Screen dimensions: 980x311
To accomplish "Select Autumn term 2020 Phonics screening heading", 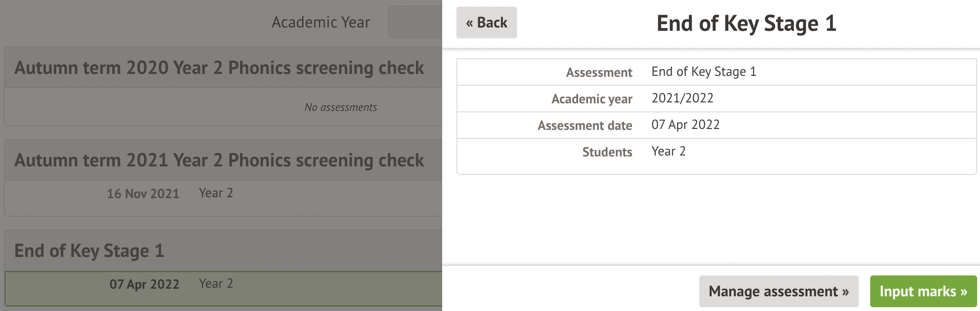I will (219, 68).
